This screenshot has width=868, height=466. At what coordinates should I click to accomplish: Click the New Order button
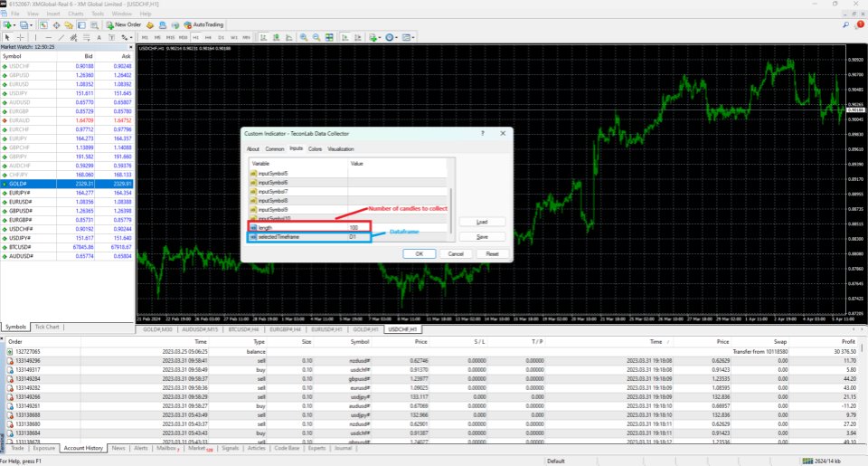pos(124,25)
